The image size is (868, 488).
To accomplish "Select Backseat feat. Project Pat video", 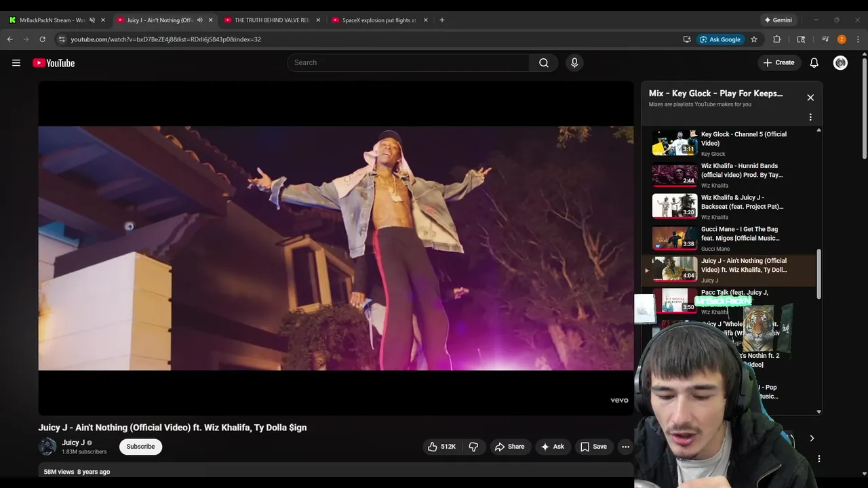I will [729, 206].
